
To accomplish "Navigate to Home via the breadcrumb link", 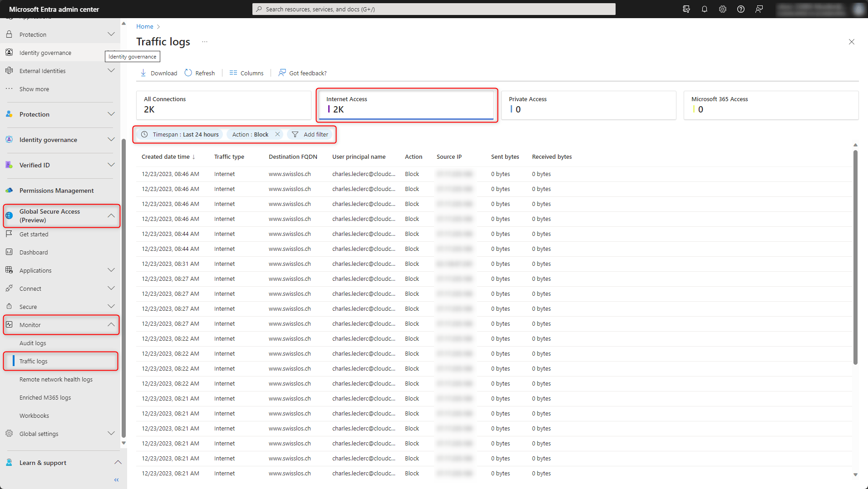I will 144,26.
